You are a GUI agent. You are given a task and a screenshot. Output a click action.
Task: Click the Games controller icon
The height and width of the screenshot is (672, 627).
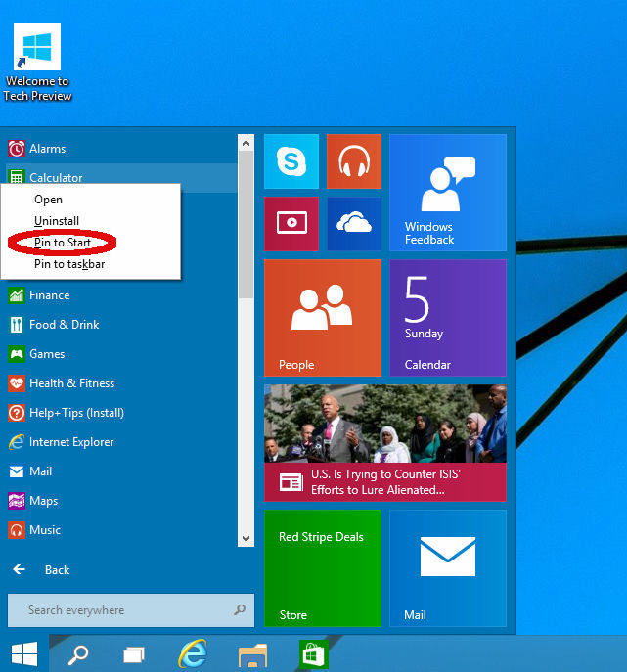[17, 354]
